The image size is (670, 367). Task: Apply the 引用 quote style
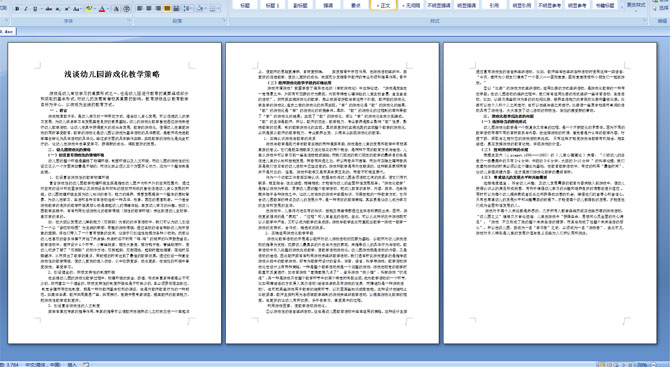(494, 5)
